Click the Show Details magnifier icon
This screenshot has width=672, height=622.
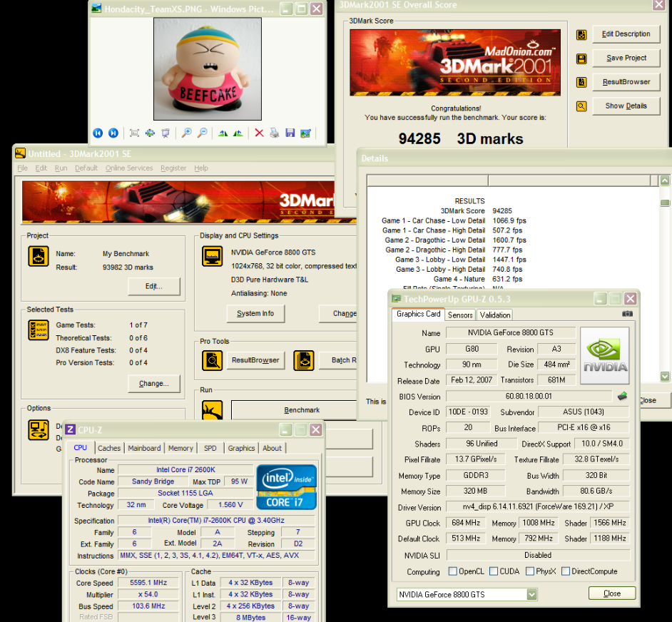coord(581,106)
